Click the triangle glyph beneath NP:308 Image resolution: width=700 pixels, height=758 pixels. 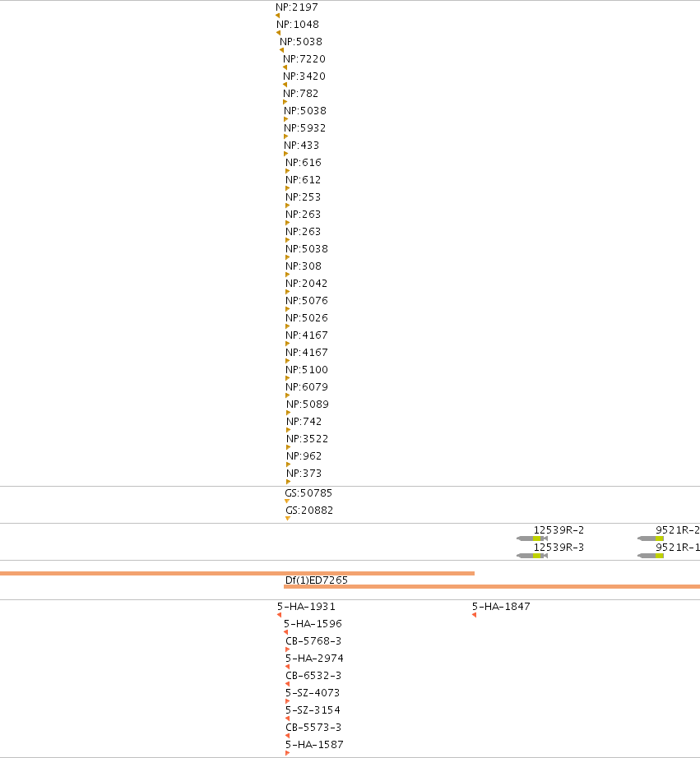click(x=287, y=275)
